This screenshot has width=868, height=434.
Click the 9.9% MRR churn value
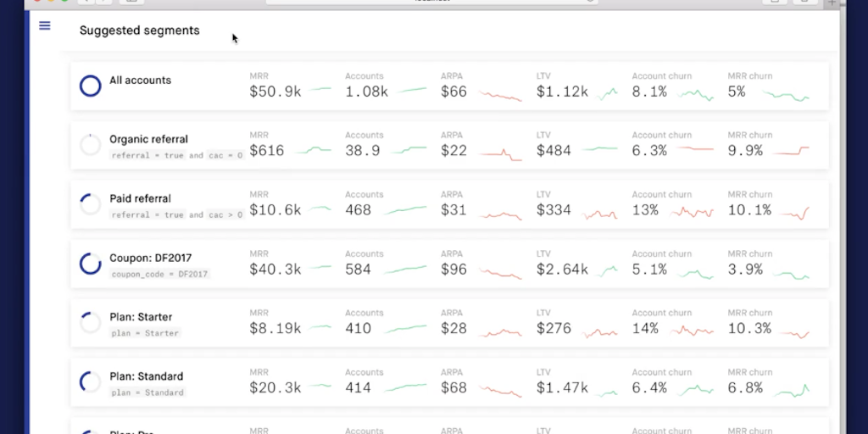click(745, 151)
